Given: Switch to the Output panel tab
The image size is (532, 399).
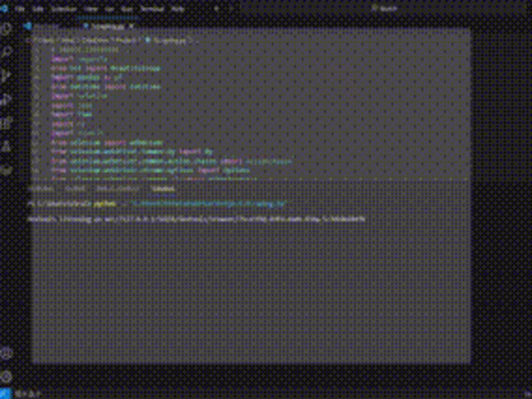Looking at the screenshot, I should [74, 188].
